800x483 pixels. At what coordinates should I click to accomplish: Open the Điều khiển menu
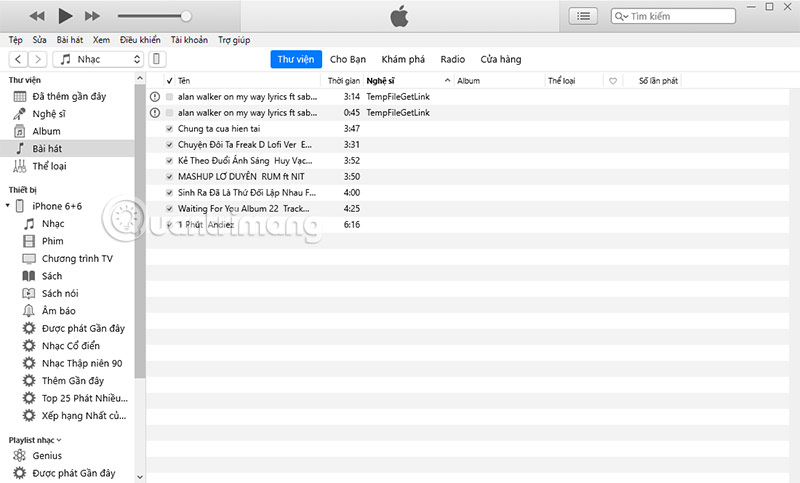[140, 40]
